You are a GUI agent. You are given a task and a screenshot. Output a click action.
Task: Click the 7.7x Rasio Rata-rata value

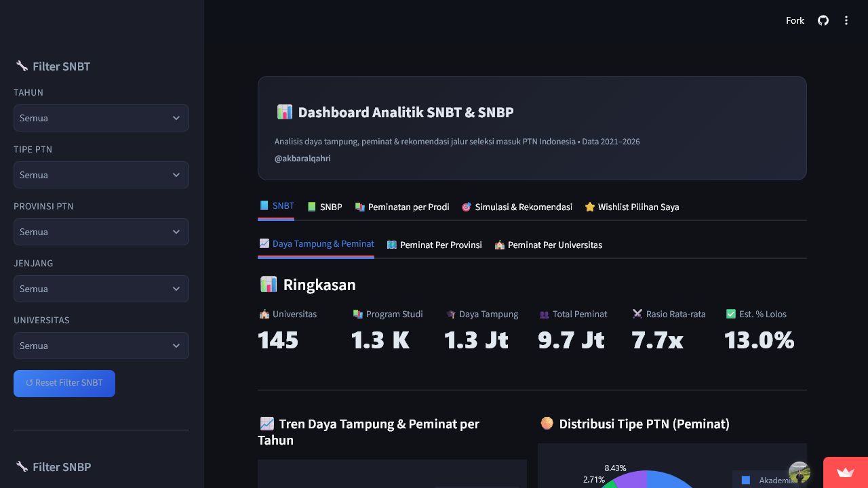[657, 340]
